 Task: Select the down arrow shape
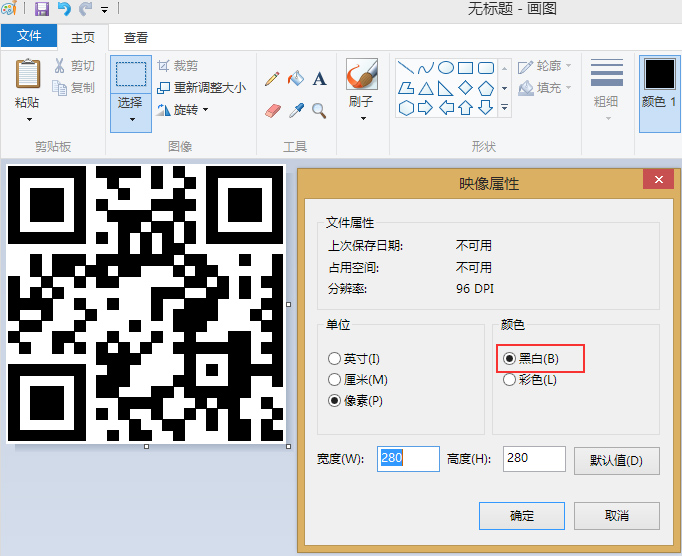(x=485, y=107)
